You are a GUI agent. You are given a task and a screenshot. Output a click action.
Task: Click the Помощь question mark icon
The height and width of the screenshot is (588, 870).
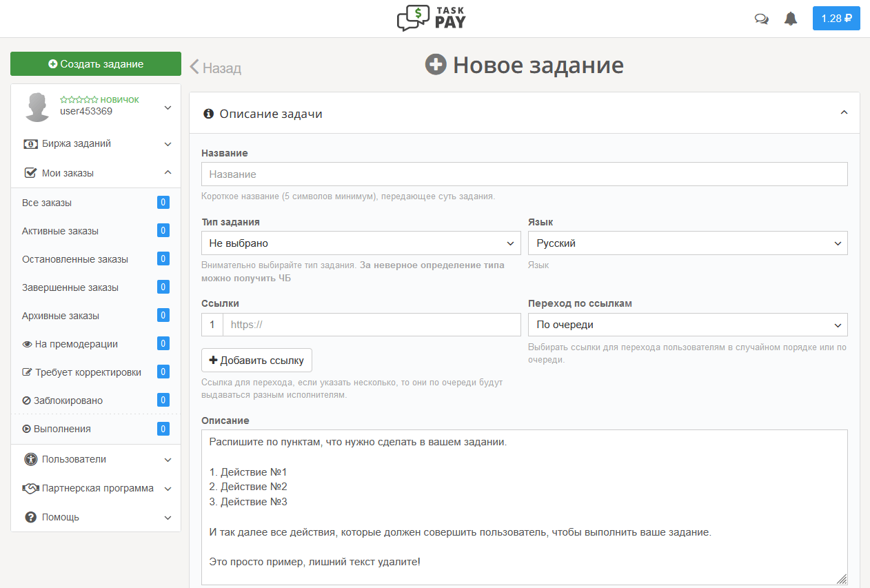pos(30,517)
